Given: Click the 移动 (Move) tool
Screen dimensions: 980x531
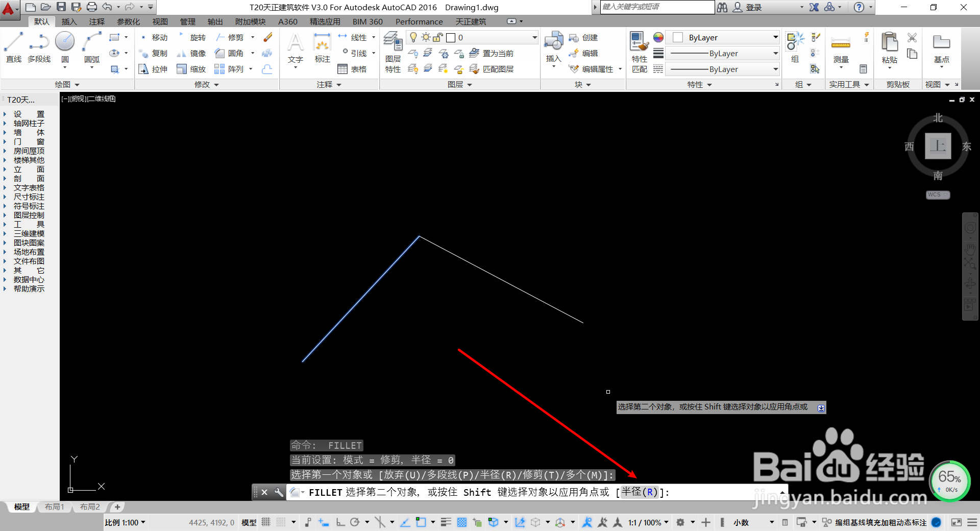Looking at the screenshot, I should pos(153,37).
